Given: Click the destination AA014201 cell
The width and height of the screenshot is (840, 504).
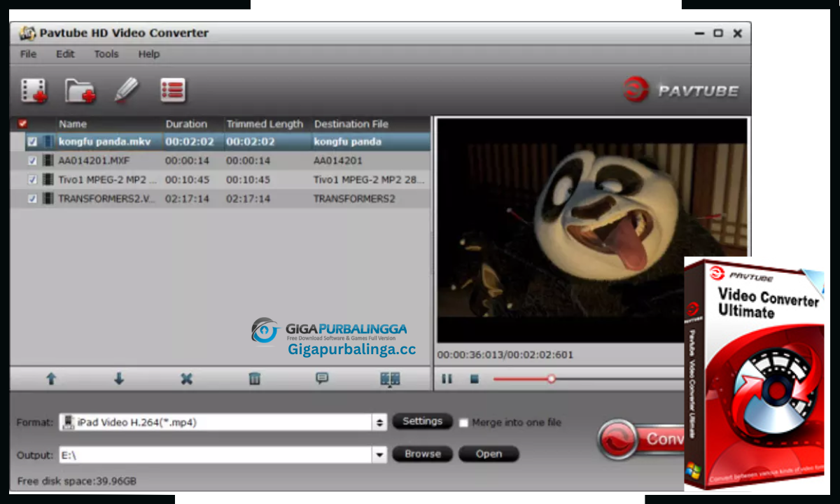Looking at the screenshot, I should coord(337,160).
